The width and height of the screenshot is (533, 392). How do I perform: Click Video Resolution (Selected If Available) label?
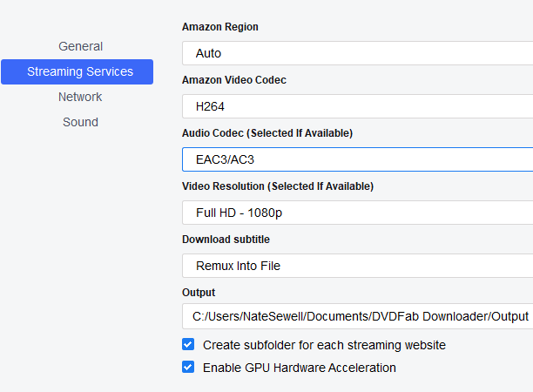click(278, 186)
